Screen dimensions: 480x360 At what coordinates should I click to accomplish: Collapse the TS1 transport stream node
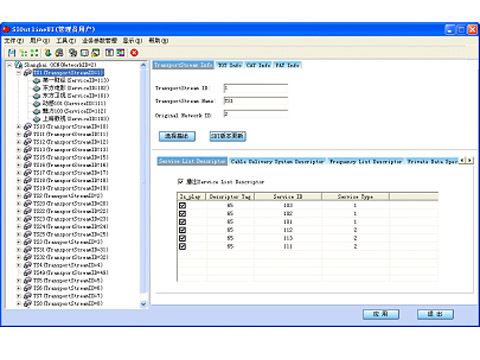[x=19, y=73]
